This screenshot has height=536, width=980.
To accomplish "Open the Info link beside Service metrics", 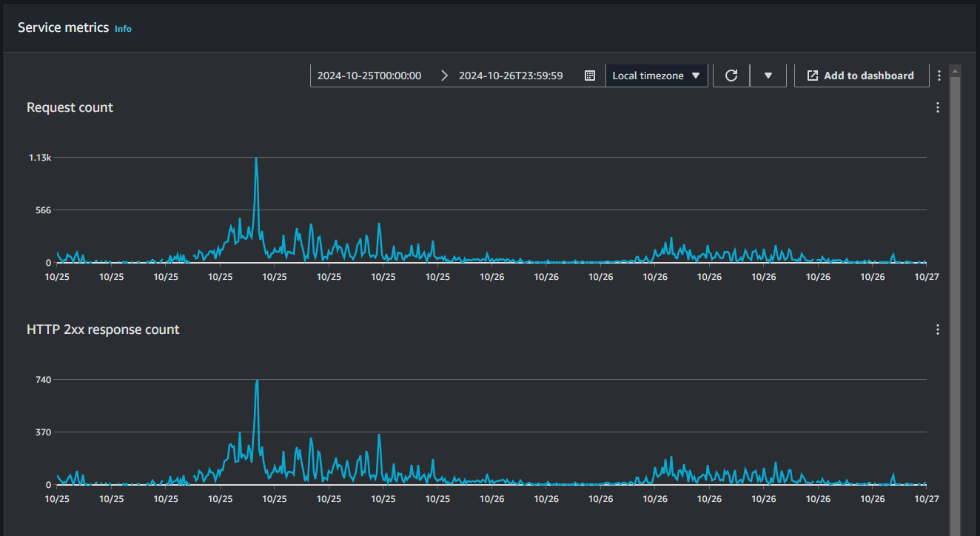I will coord(123,29).
